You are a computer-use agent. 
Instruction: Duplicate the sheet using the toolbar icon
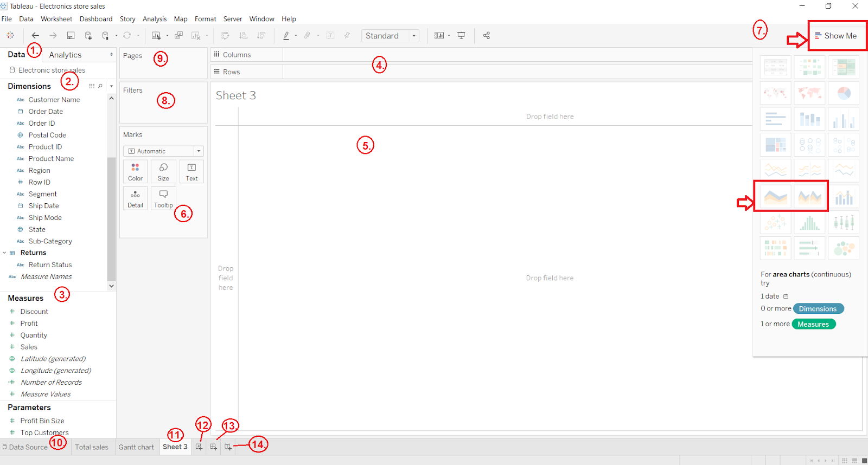pos(178,36)
